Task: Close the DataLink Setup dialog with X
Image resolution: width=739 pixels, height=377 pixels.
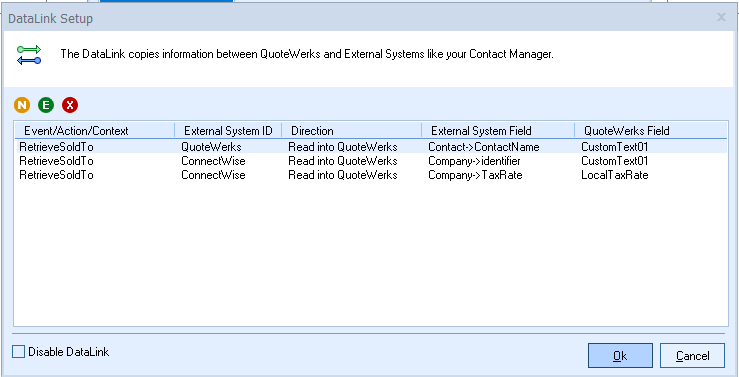Action: click(x=721, y=17)
